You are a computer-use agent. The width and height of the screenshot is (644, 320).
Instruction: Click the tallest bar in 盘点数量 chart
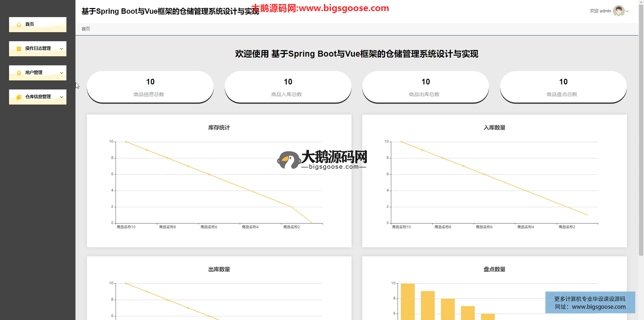[x=408, y=302]
